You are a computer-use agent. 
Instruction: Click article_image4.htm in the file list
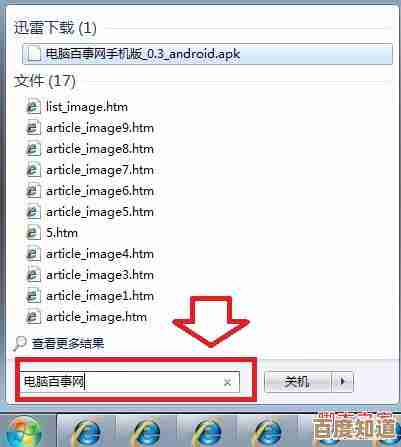100,254
